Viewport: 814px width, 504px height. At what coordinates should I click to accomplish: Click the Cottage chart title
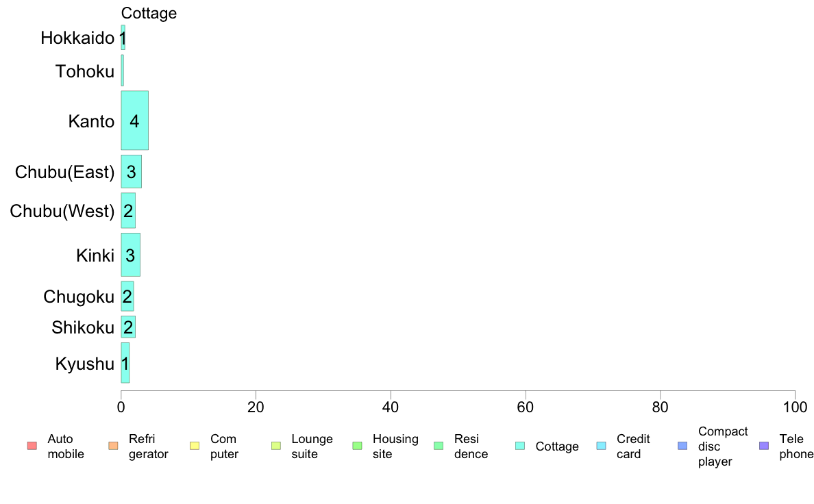coord(149,13)
